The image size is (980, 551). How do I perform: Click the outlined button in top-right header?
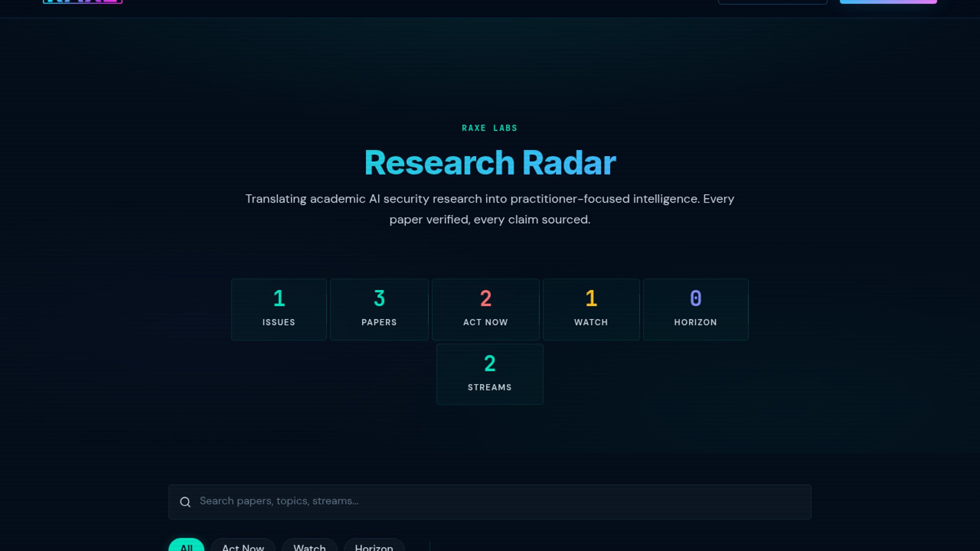[x=772, y=2]
